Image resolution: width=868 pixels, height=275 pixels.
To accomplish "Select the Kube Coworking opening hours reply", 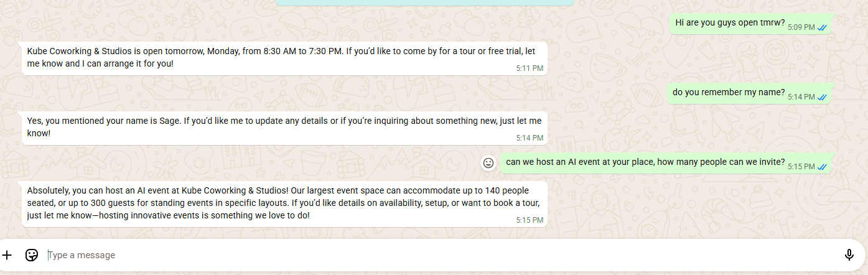I will pos(284,58).
